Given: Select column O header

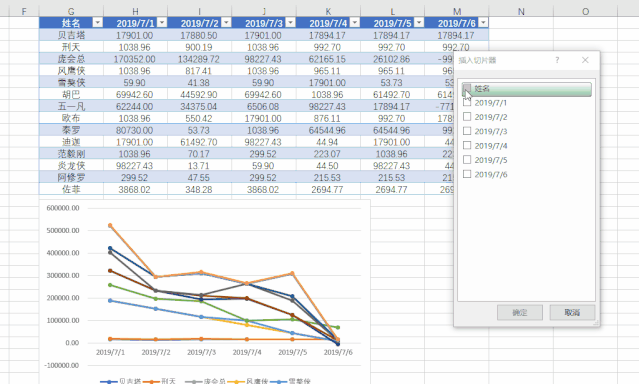Looking at the screenshot, I should tap(586, 11).
